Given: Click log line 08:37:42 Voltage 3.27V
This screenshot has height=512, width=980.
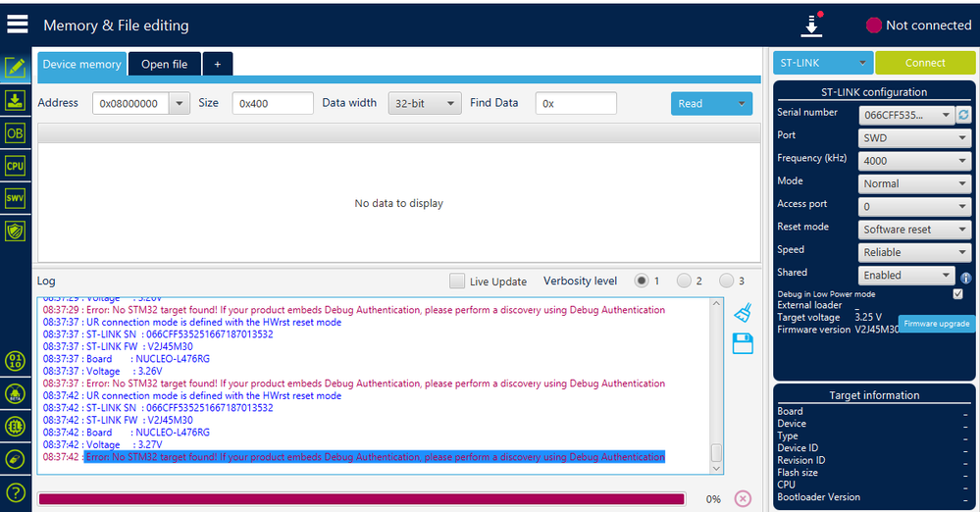Looking at the screenshot, I should [102, 444].
